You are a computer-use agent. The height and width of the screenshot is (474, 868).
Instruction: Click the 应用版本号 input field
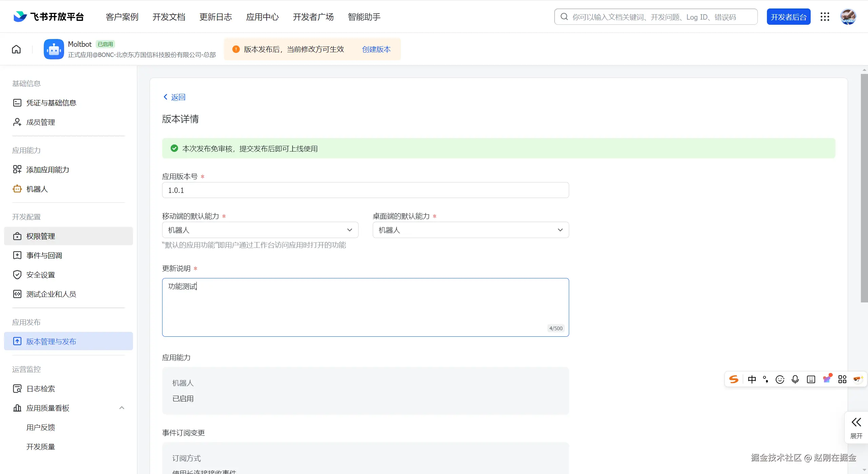coord(365,190)
